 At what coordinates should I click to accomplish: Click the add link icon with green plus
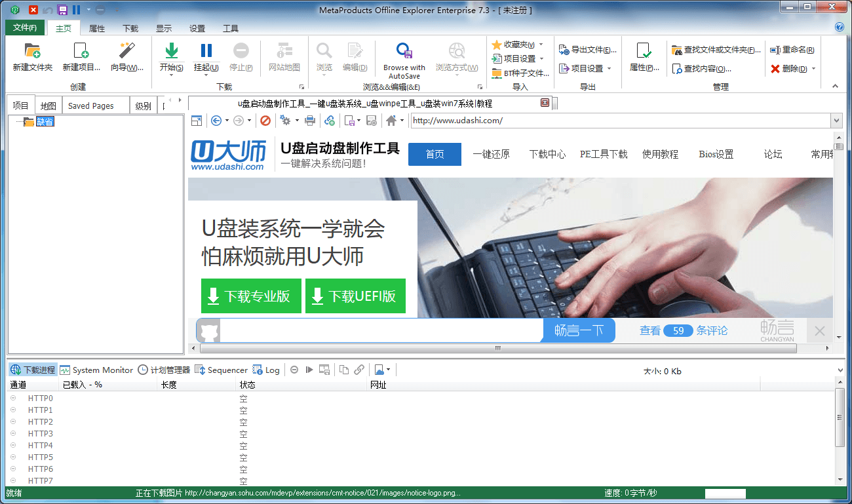(x=330, y=121)
